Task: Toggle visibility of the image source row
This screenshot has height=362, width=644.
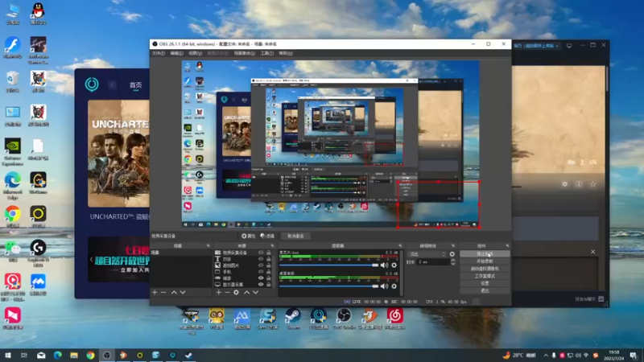Action: 261,265
